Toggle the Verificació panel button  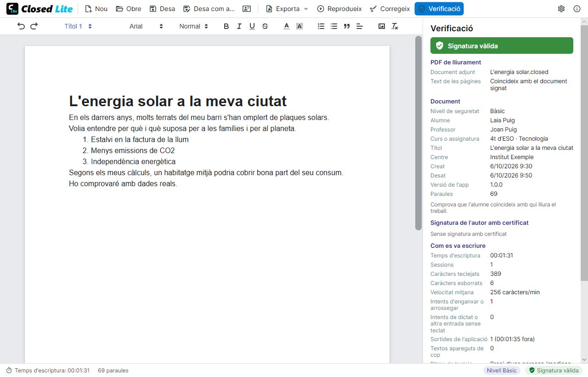[439, 9]
